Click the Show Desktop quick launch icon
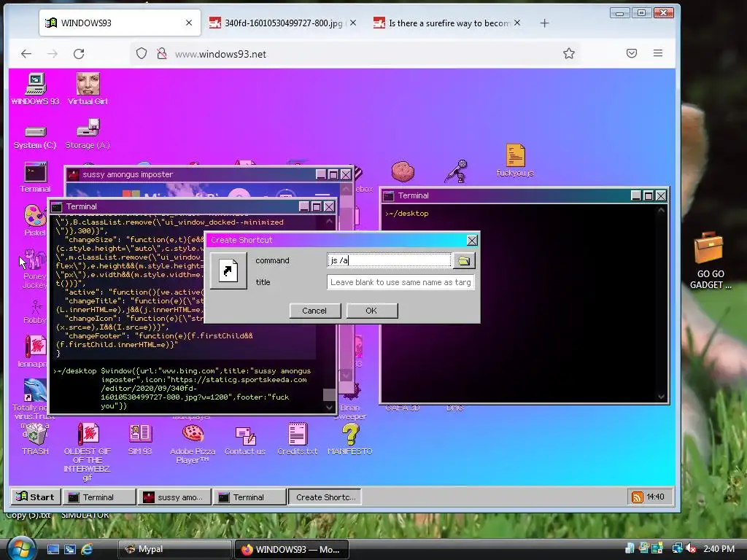The image size is (747, 560). tap(53, 549)
